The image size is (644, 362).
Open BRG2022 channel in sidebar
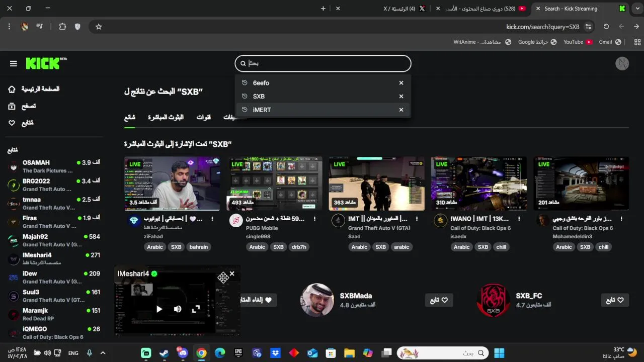(54, 185)
